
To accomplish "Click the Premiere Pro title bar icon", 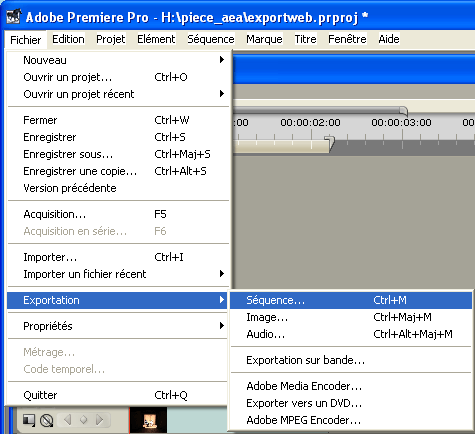I will click(x=13, y=17).
